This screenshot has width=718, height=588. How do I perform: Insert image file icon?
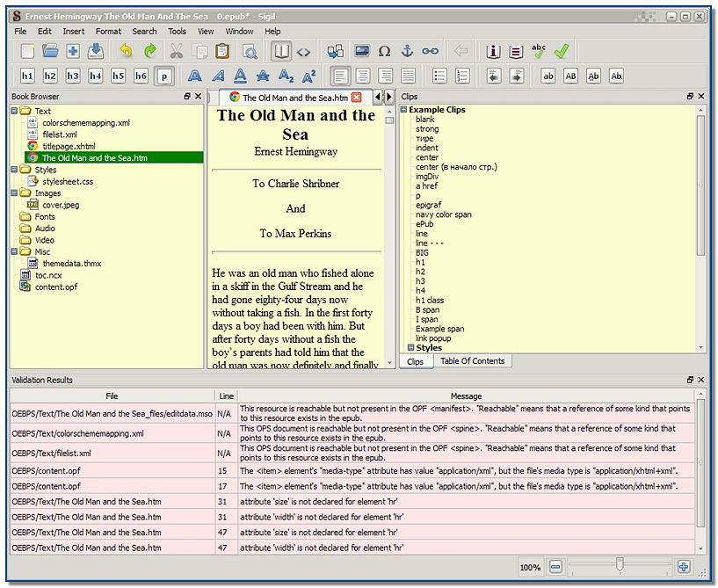tap(362, 51)
